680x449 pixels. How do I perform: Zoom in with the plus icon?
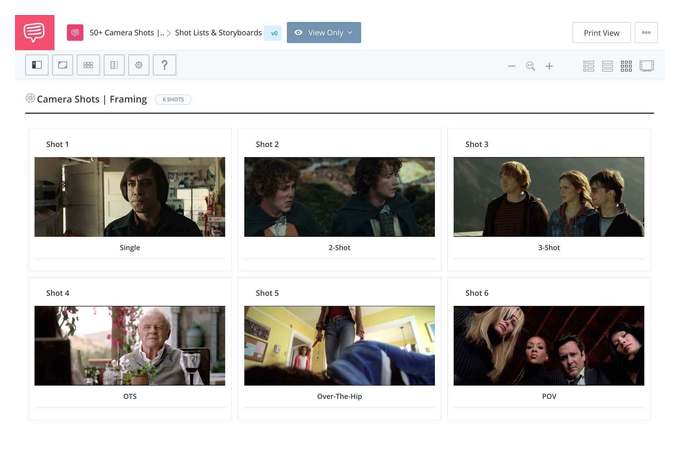point(549,66)
